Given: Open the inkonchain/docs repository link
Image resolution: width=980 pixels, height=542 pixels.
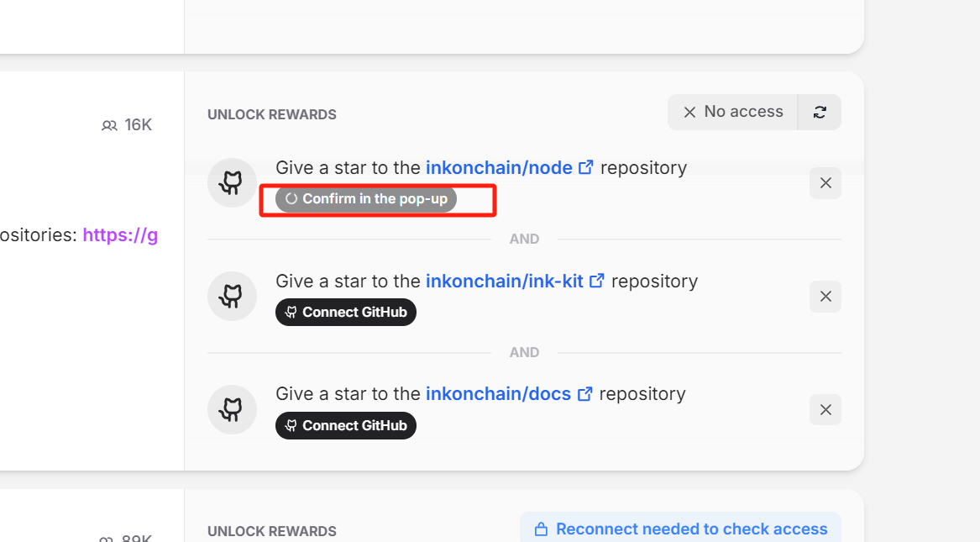Looking at the screenshot, I should [498, 394].
